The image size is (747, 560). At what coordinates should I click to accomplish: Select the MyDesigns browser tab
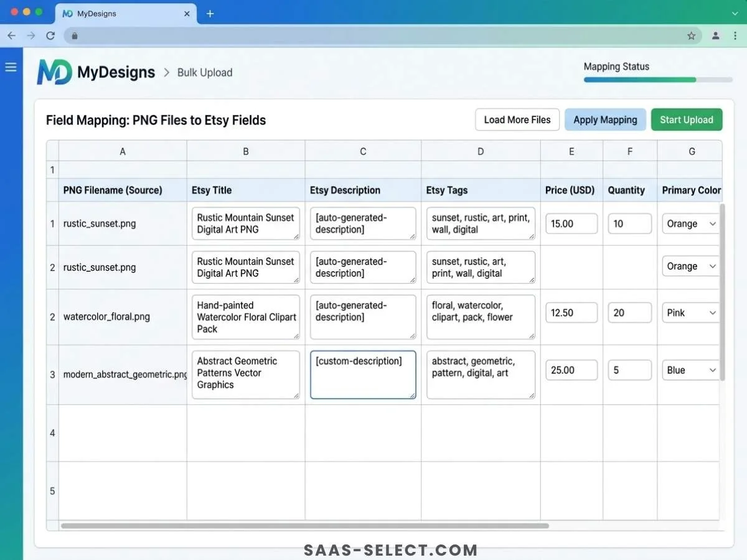pos(125,14)
